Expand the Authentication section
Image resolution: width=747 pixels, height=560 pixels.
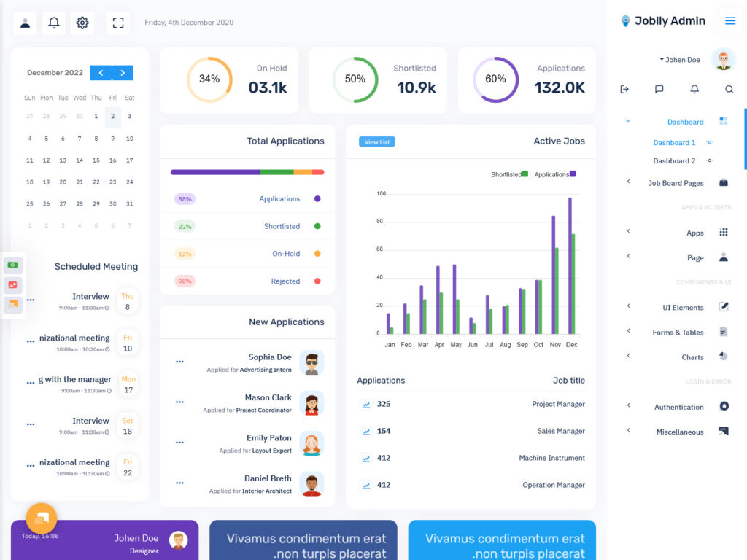(x=628, y=406)
